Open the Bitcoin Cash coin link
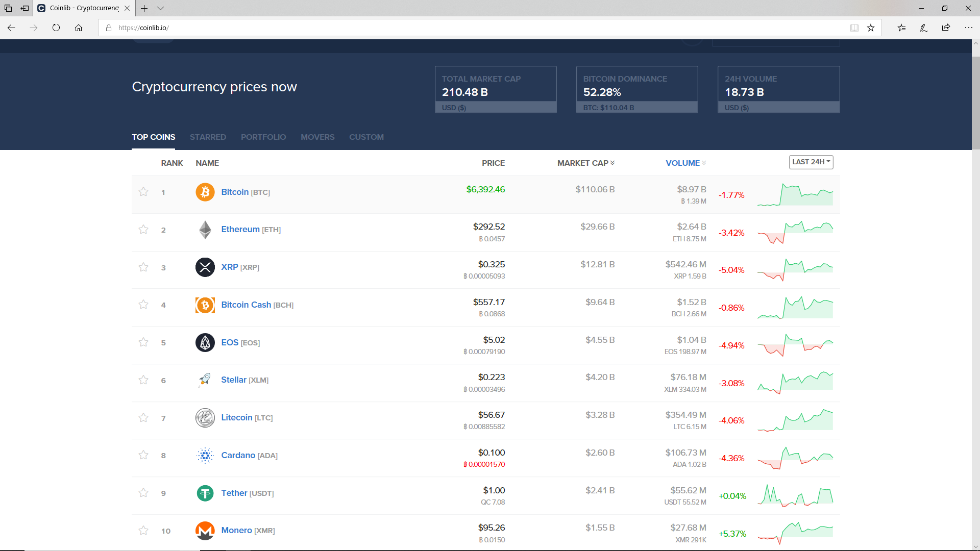 pyautogui.click(x=246, y=305)
